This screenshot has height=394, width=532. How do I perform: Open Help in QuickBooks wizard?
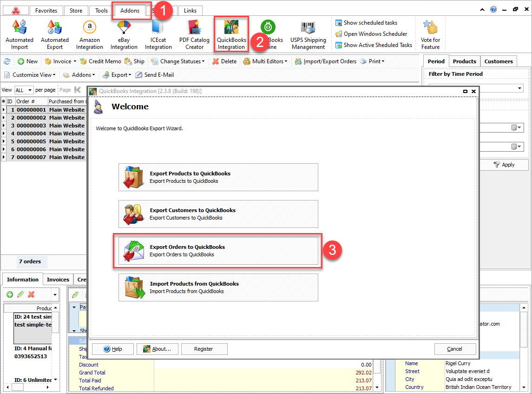(x=112, y=349)
